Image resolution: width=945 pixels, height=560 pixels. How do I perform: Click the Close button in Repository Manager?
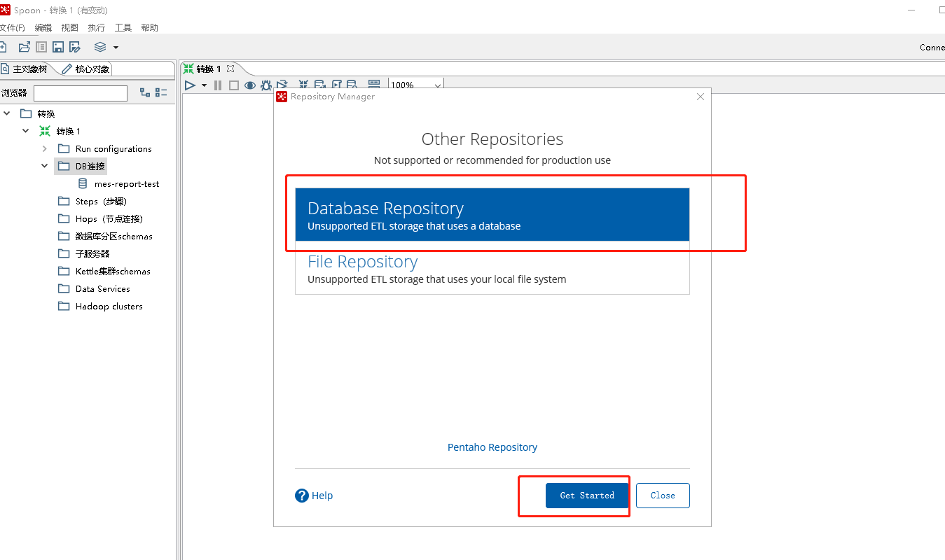(663, 496)
